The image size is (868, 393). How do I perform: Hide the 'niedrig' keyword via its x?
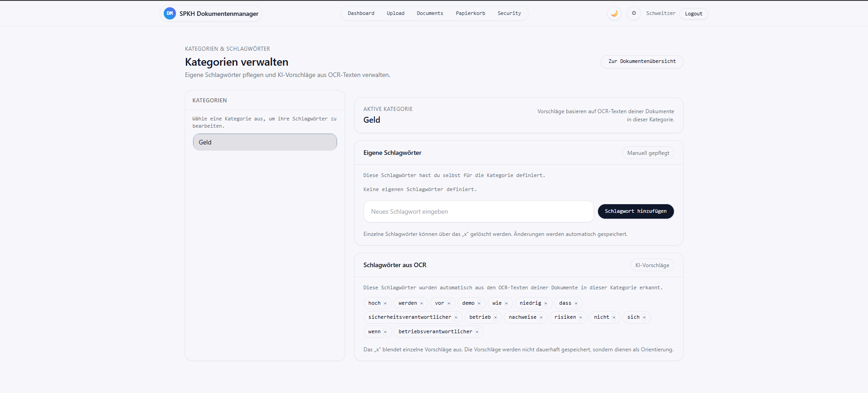point(546,303)
